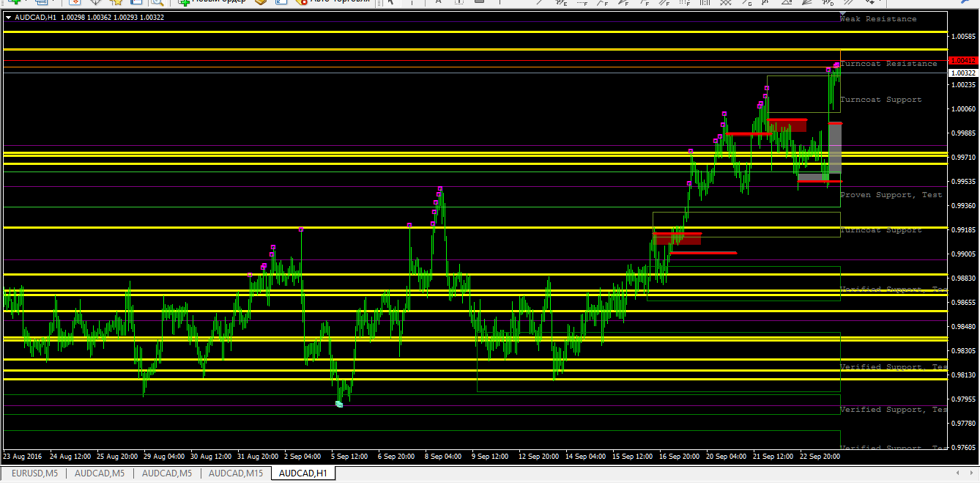Click the 0.99535 price axis label
This screenshot has width=980, height=483.
962,182
